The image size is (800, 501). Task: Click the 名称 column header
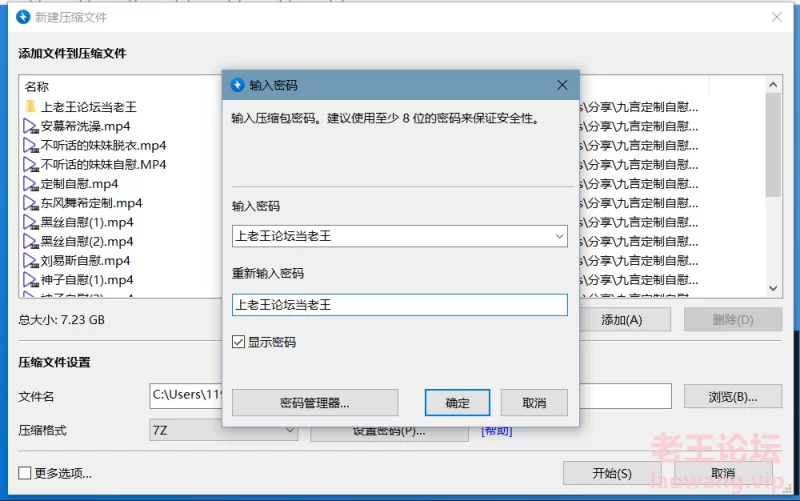(x=37, y=87)
